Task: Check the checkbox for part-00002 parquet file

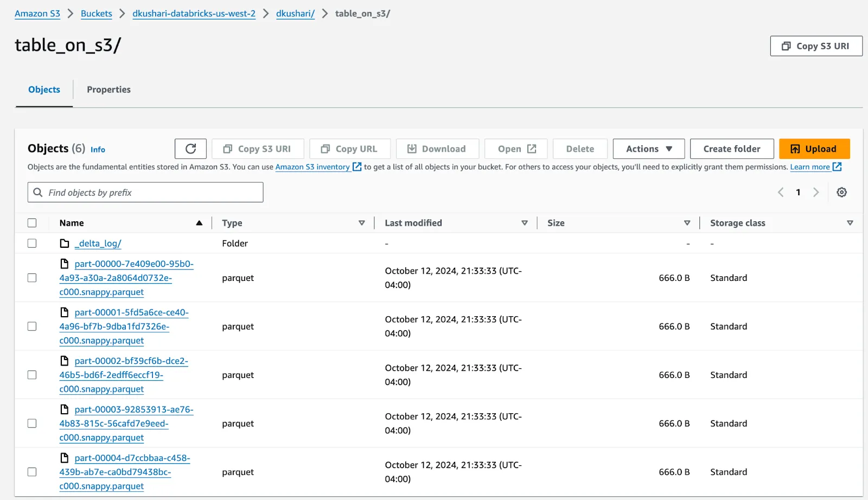Action: 31,375
